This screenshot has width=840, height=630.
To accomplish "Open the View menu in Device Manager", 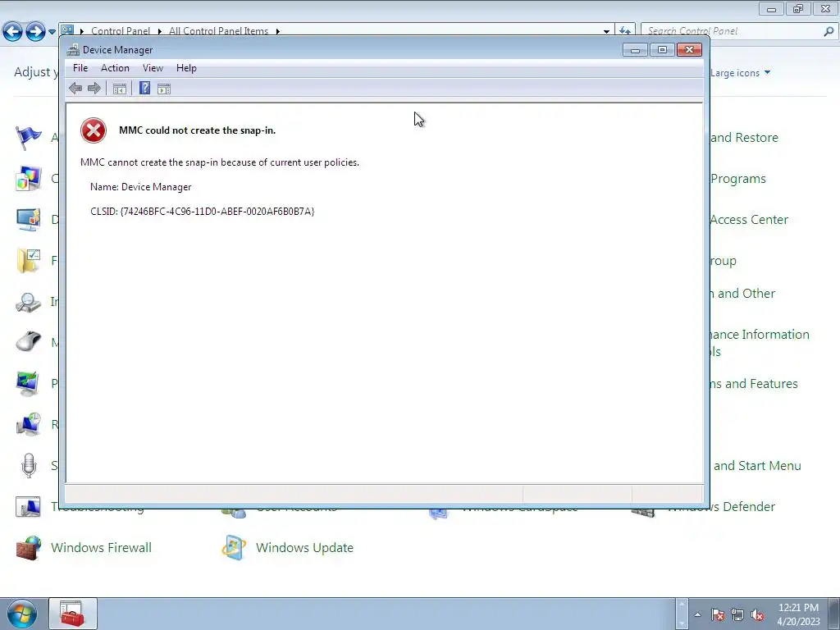I will click(153, 68).
